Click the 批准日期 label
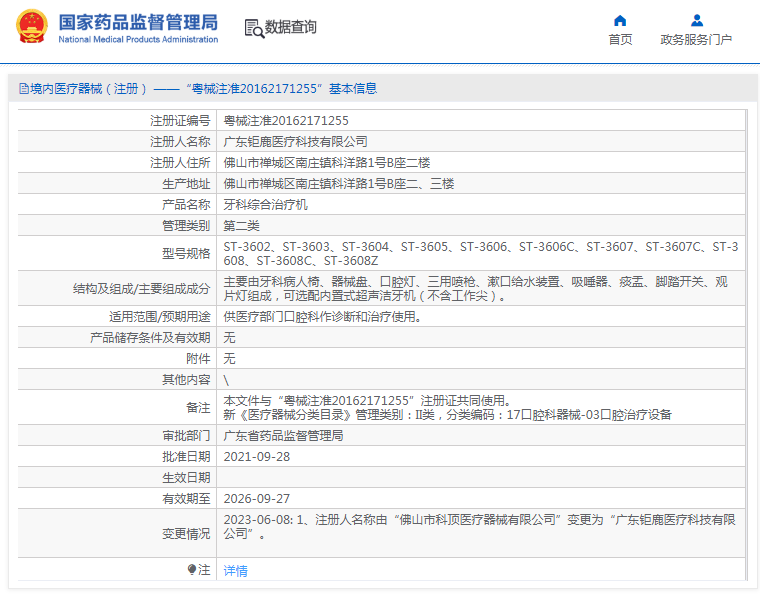 (x=186, y=457)
